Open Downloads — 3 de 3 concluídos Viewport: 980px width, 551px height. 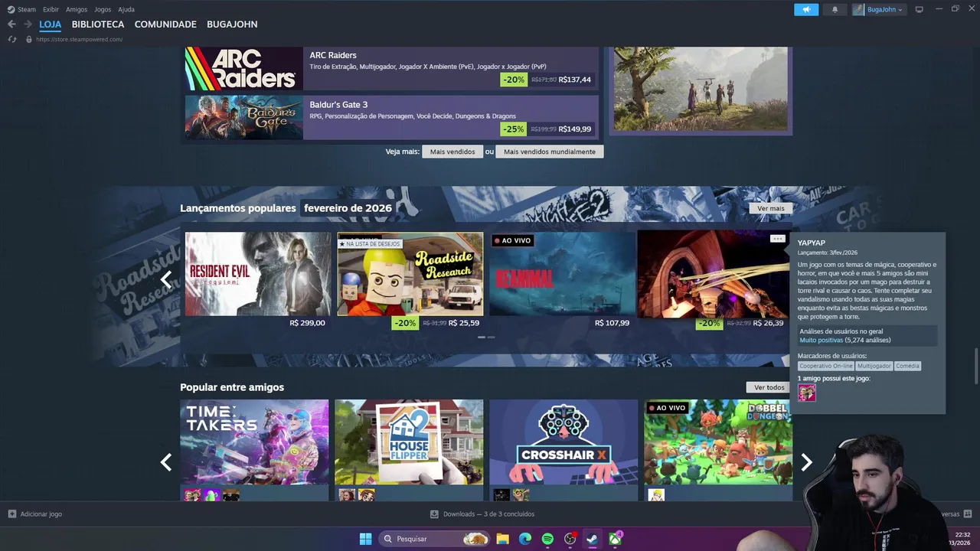pos(488,514)
